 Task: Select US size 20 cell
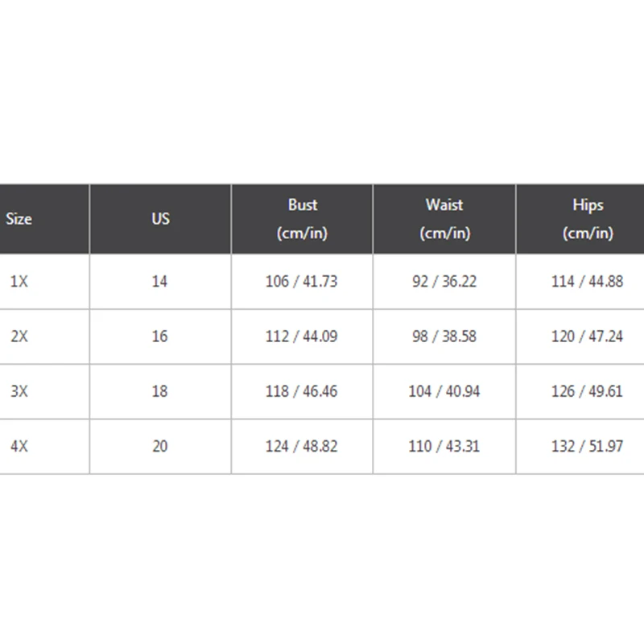160,446
